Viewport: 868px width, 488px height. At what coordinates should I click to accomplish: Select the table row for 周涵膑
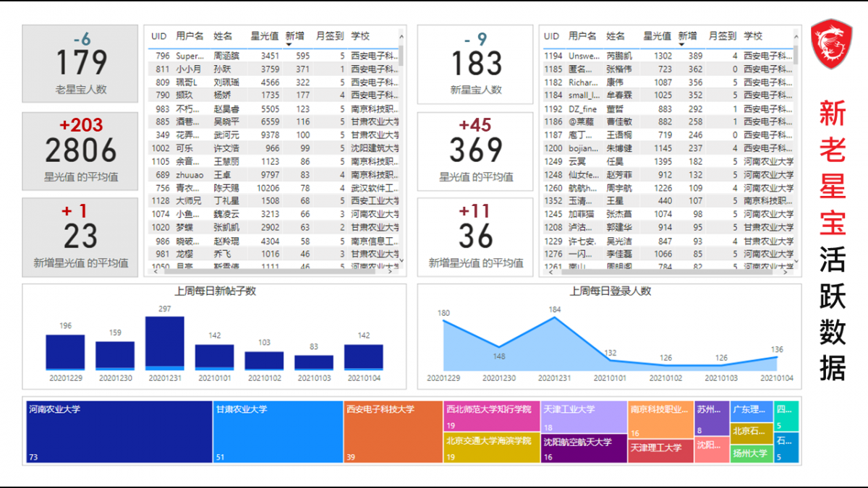(x=275, y=56)
